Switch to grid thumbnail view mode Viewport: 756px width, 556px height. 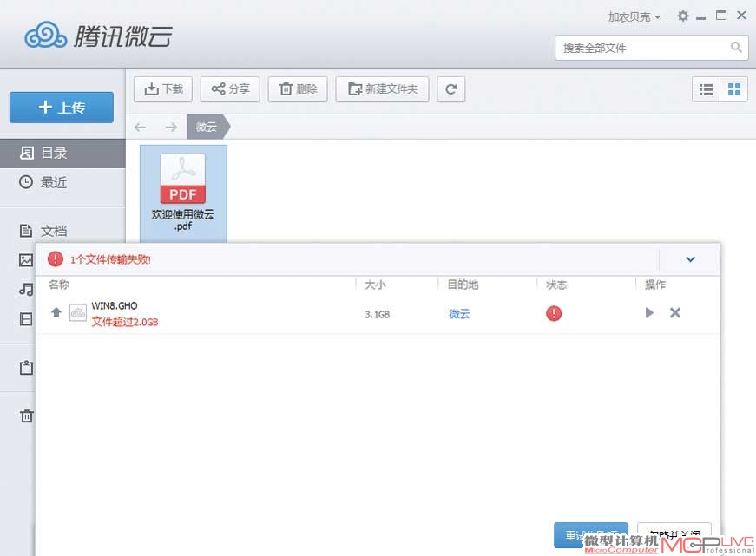[733, 89]
